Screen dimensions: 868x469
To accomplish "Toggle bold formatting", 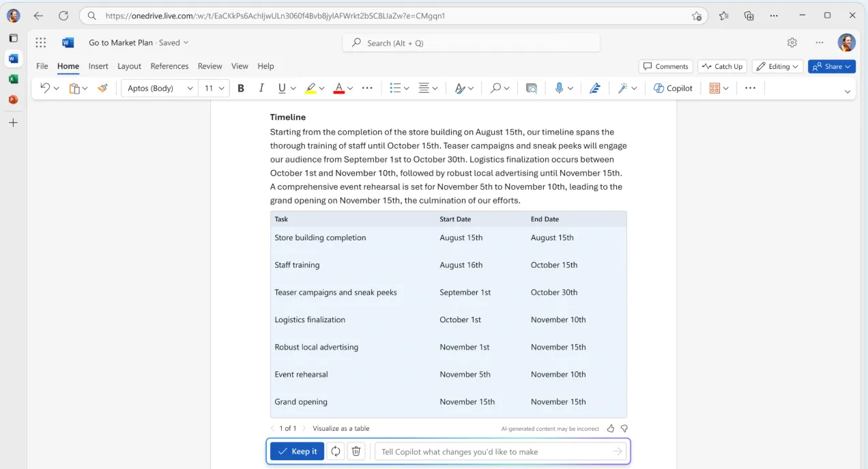I will click(x=240, y=88).
